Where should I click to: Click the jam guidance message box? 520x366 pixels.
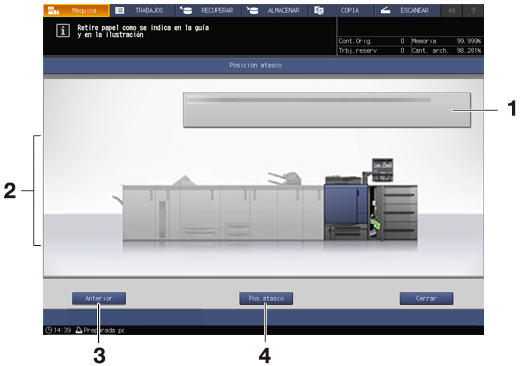(327, 110)
